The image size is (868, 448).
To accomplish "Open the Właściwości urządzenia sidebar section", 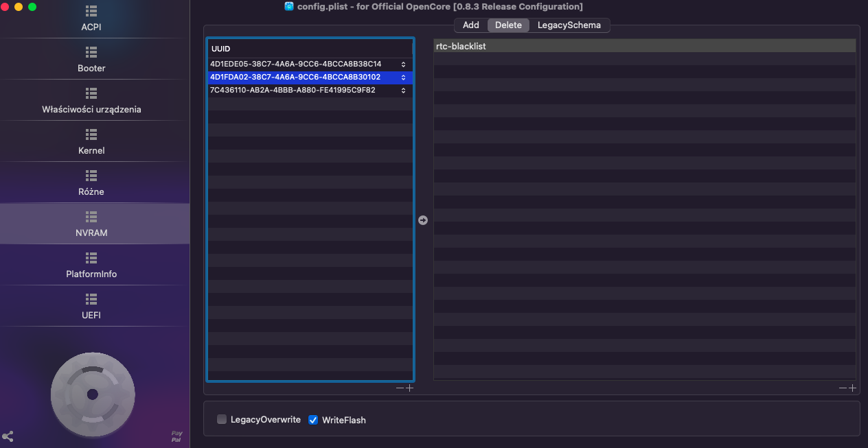I will click(x=91, y=101).
